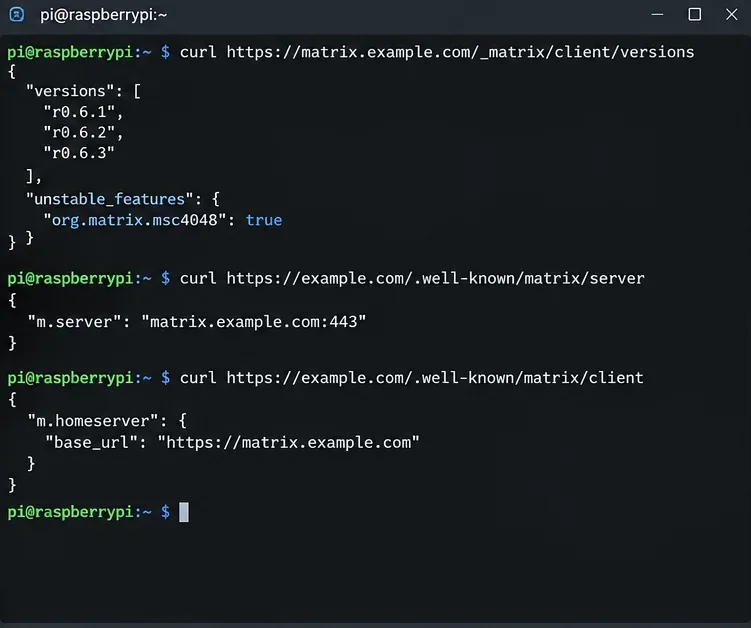Image resolution: width=751 pixels, height=628 pixels.
Task: Click the well-known/matrix/client curl URL
Action: (x=435, y=377)
